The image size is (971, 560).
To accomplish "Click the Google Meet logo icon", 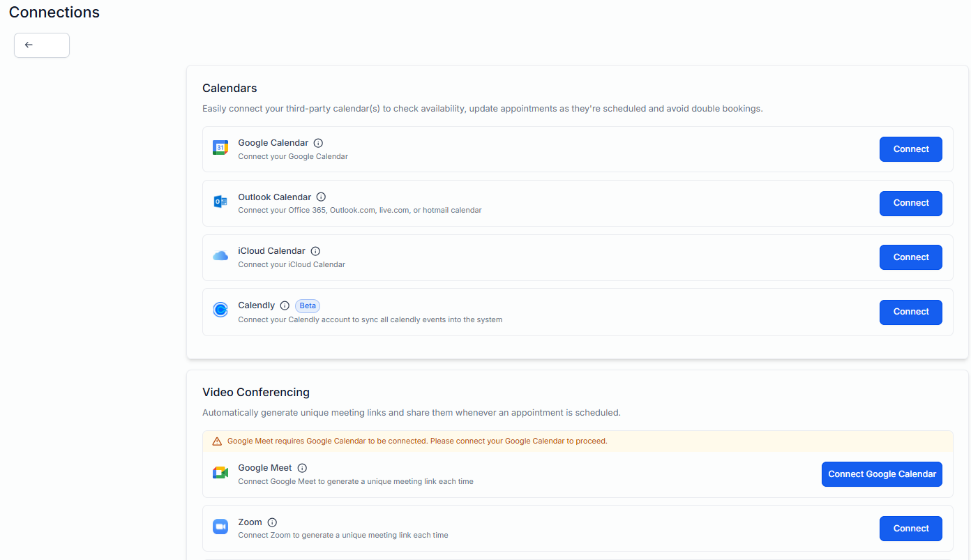I will click(x=220, y=473).
